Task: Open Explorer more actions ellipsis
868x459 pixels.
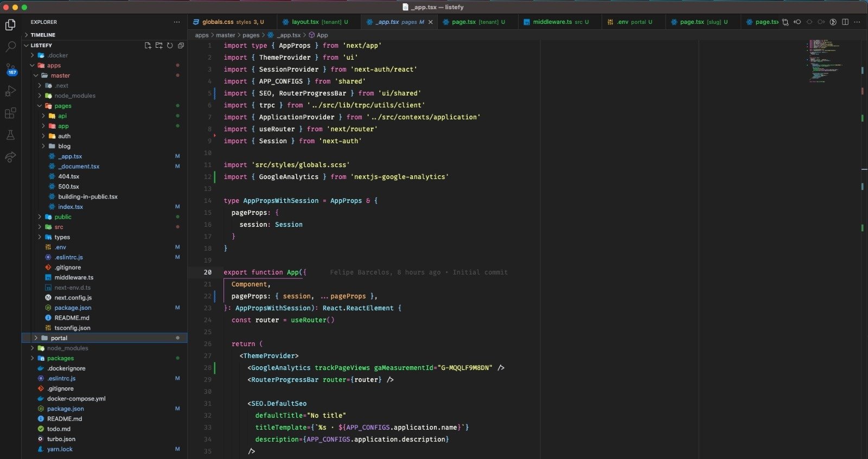Action: [176, 22]
